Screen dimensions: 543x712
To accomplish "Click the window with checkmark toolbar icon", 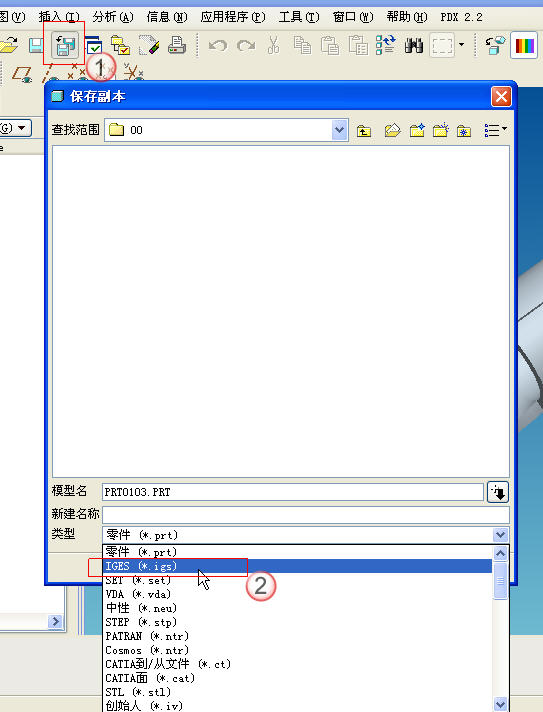I will coord(94,45).
